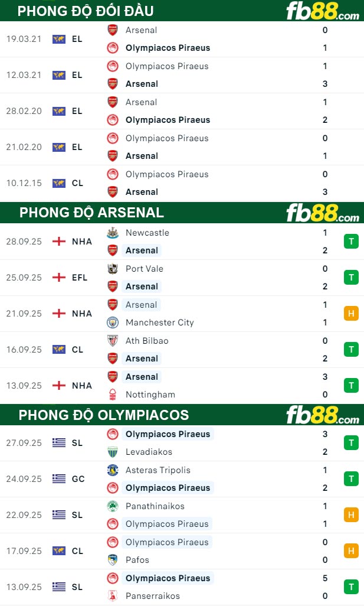Screen dimensions: 364x606
Task: Click the Asteras Tripolis team badge
Action: point(112,470)
